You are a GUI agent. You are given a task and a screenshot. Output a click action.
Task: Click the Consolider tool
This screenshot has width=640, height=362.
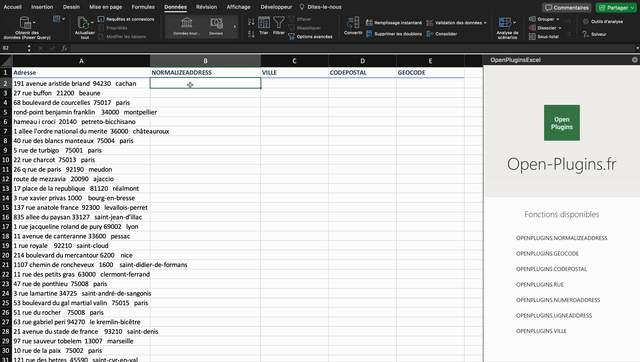pyautogui.click(x=442, y=34)
